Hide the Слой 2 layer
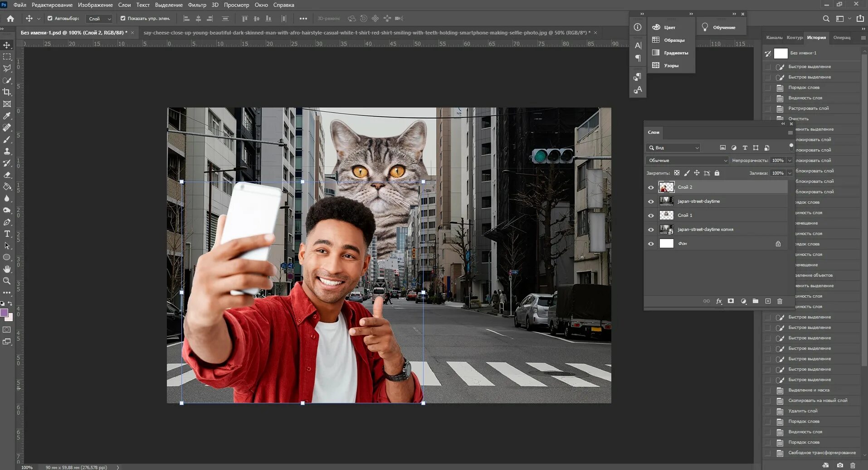 click(x=651, y=187)
